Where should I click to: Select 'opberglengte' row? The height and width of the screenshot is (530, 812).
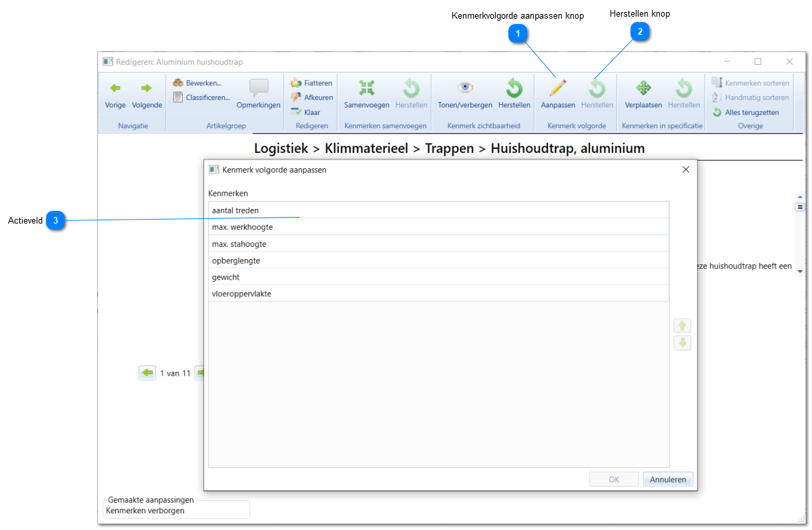pyautogui.click(x=438, y=260)
